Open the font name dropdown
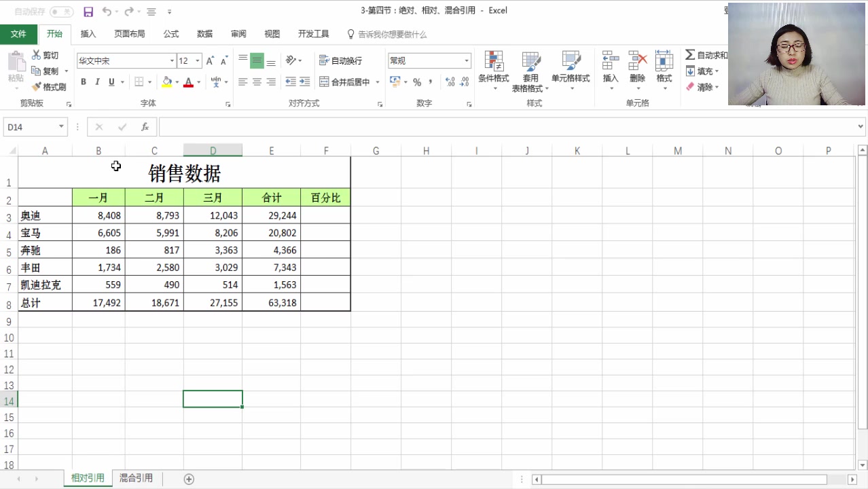 (172, 60)
